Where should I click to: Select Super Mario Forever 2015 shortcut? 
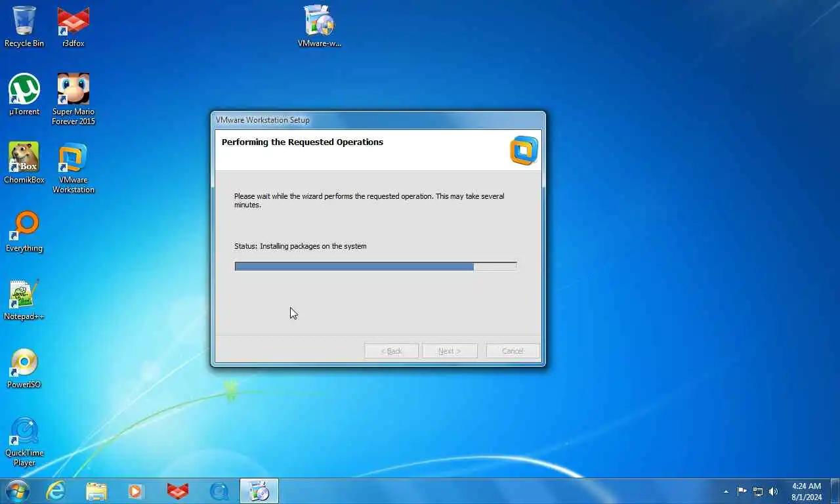(x=73, y=99)
